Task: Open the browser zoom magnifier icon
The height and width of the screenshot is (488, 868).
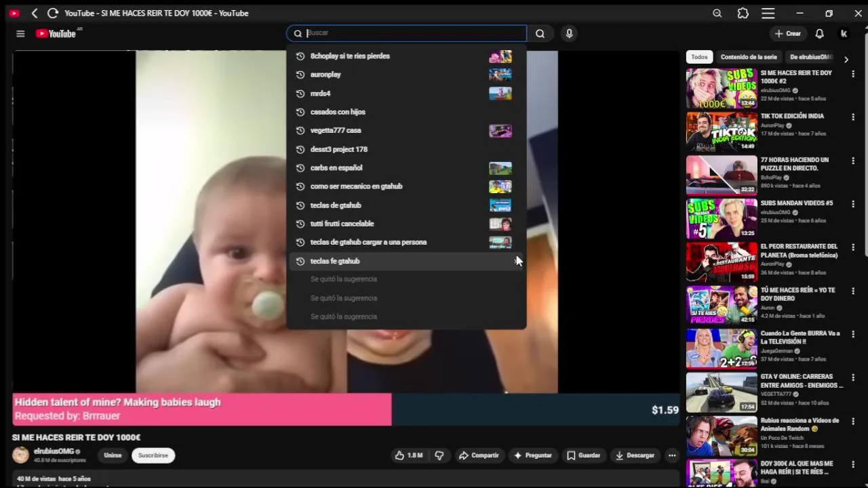Action: 717,13
